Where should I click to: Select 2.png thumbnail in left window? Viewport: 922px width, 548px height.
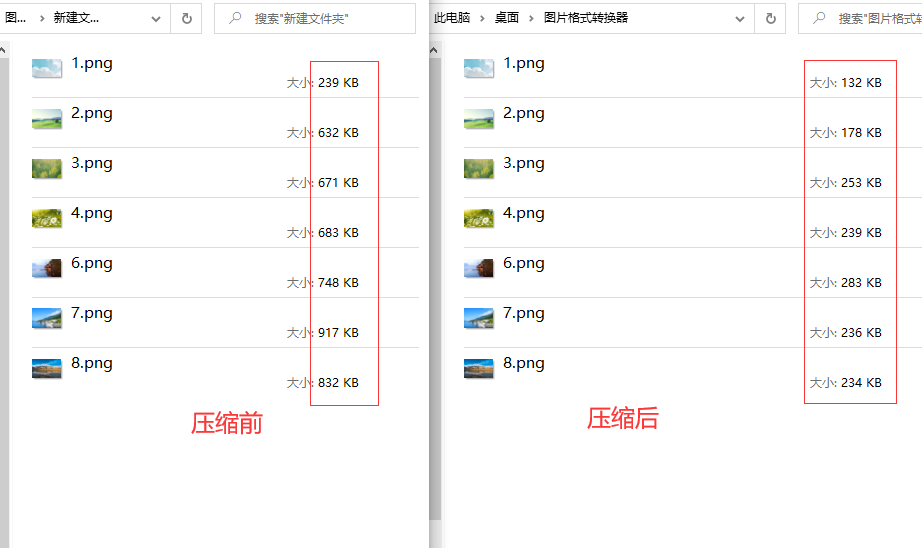[47, 118]
